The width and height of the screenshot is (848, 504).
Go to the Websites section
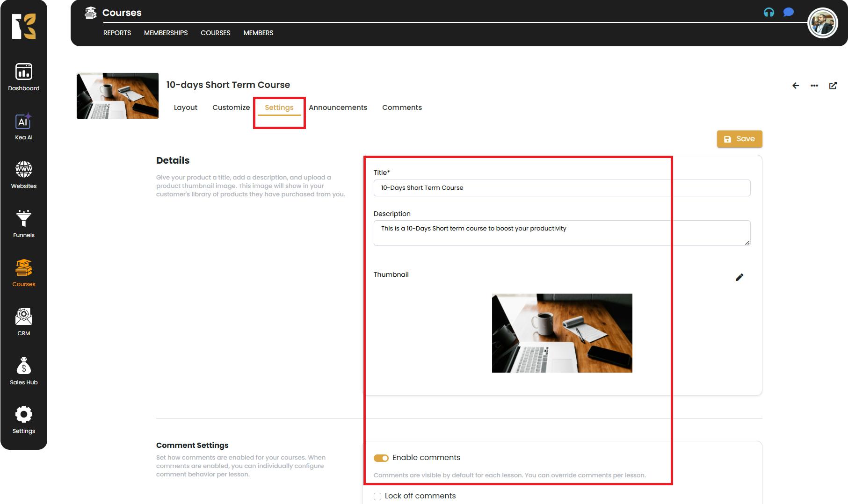[x=23, y=175]
